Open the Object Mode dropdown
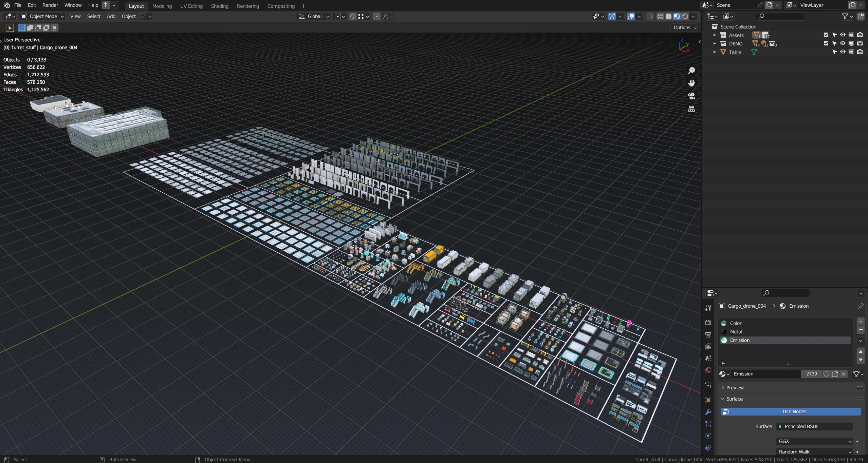Screen dimensions: 868x463 (x=42, y=16)
